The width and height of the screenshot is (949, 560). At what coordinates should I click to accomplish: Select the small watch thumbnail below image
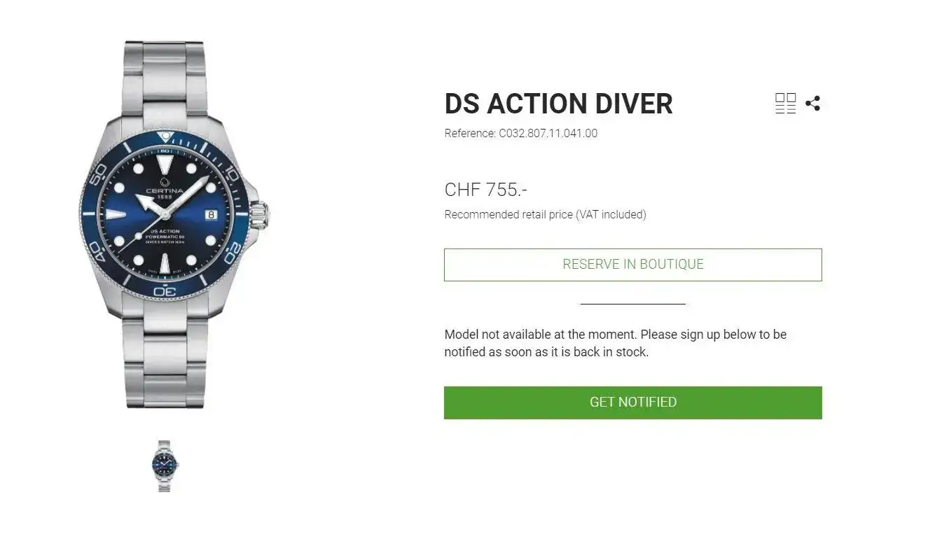point(164,465)
